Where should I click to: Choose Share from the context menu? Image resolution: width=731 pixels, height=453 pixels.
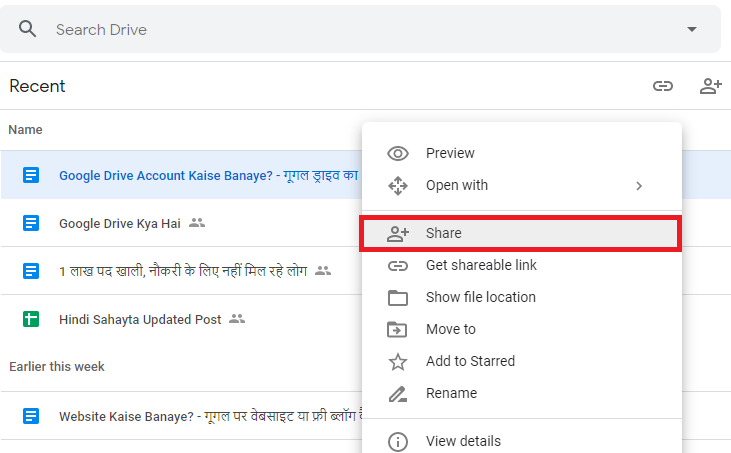tap(522, 233)
